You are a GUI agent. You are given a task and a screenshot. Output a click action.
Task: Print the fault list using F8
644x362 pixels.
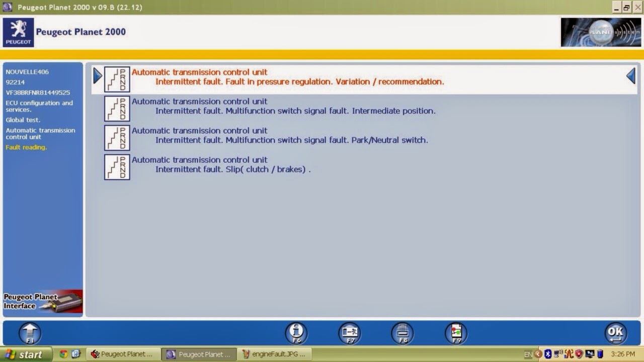tap(403, 333)
